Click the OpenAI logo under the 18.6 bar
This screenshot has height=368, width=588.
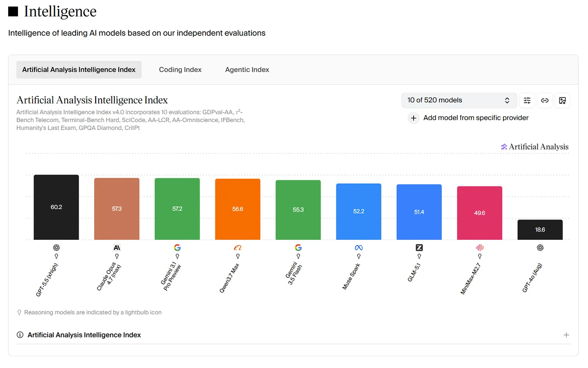(x=540, y=248)
